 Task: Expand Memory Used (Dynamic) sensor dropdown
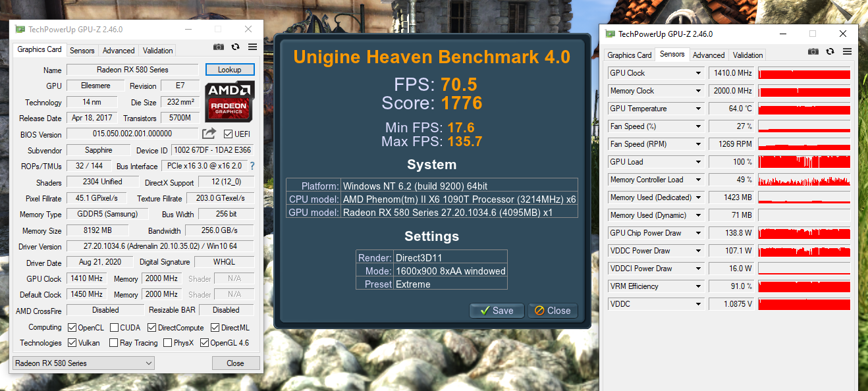coord(698,215)
